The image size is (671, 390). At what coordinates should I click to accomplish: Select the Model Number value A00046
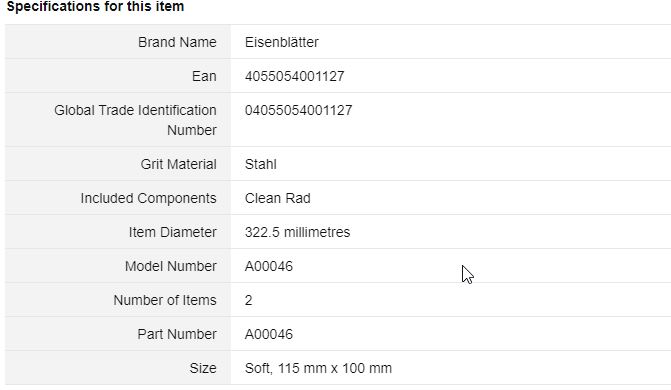tap(269, 266)
